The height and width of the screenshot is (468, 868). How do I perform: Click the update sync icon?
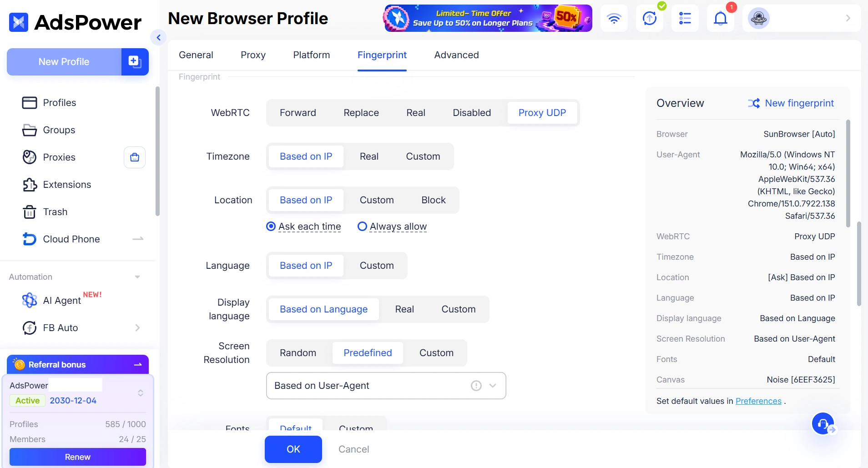tap(650, 19)
